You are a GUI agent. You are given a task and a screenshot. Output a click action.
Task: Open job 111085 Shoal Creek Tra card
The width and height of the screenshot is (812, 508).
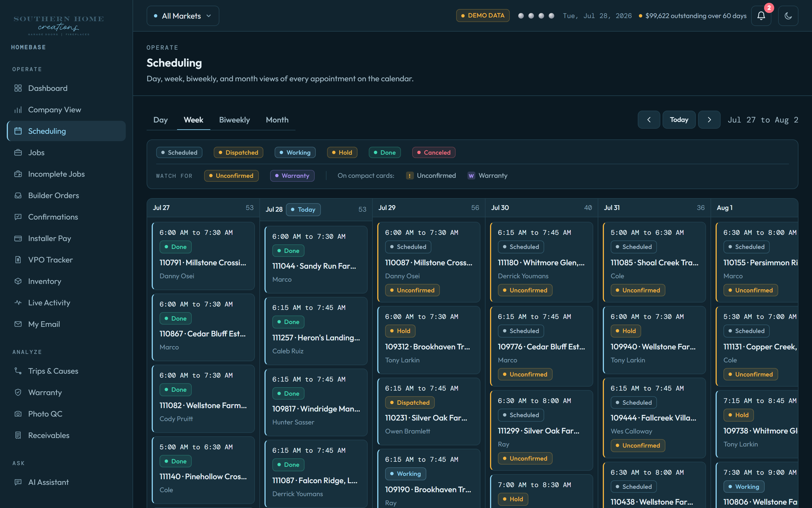pos(654,262)
